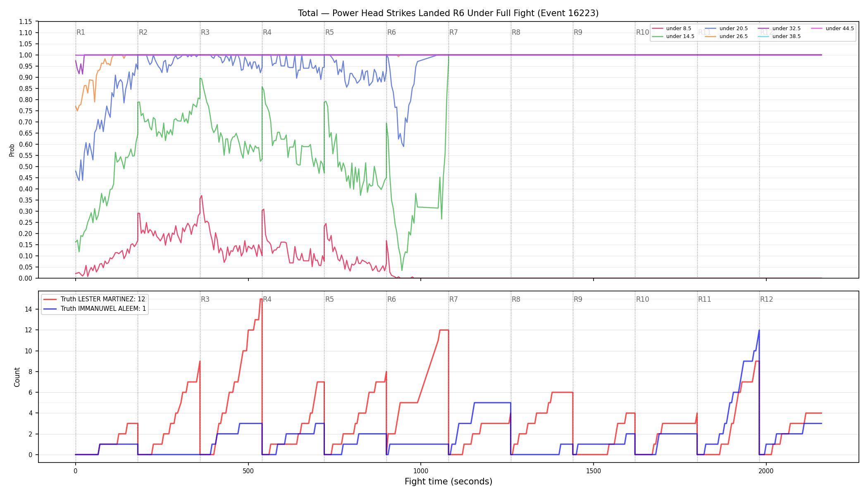The width and height of the screenshot is (868, 496).
Task: Click the R8 round label in Count chart
Action: pyautogui.click(x=516, y=299)
